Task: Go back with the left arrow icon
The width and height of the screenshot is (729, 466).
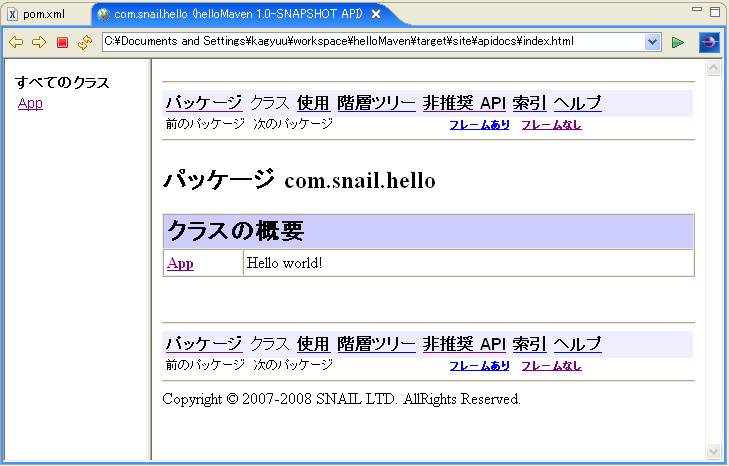Action: tap(16, 42)
